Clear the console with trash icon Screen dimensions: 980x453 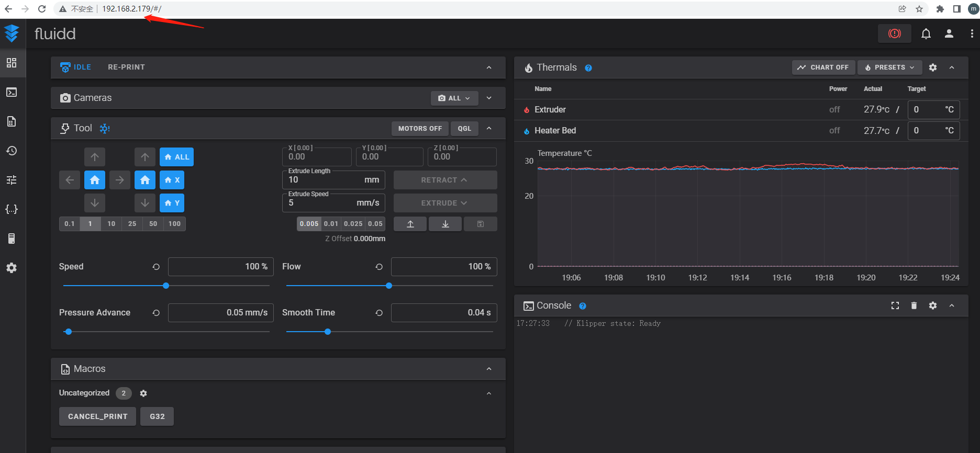(914, 305)
